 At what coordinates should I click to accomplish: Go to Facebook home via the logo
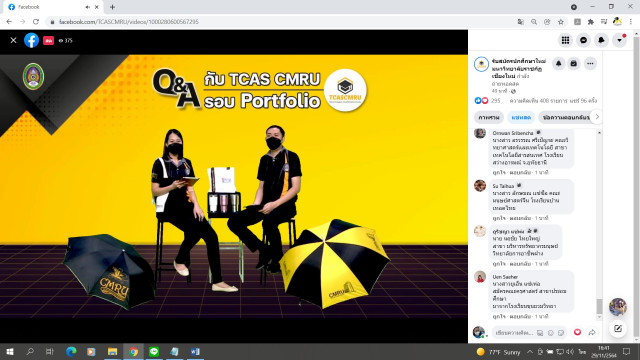[x=31, y=40]
